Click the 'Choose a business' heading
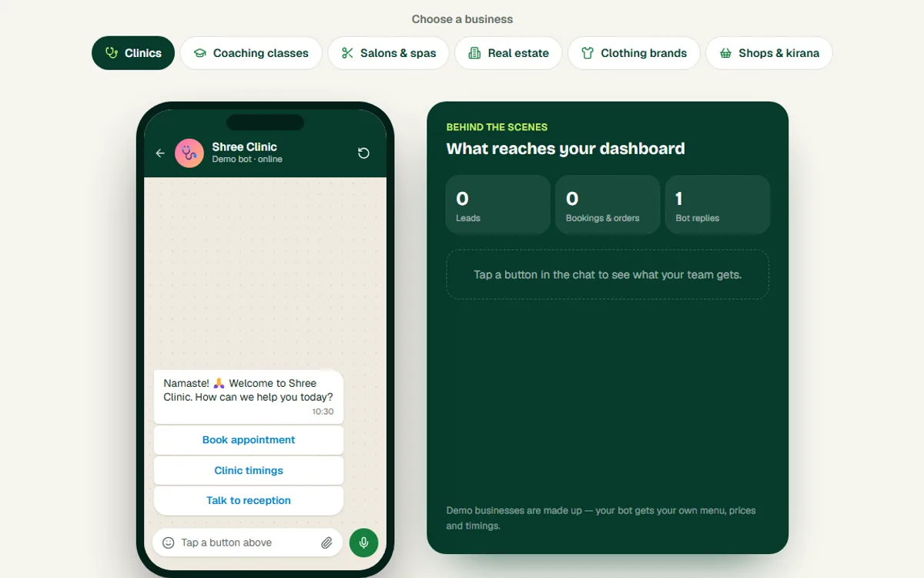Screen dimensions: 924x578 [462, 19]
